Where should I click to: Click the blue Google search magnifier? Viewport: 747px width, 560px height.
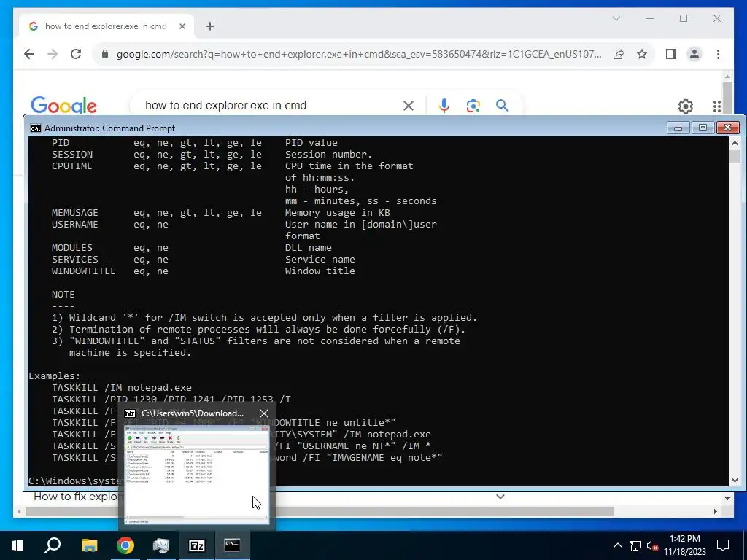point(502,105)
